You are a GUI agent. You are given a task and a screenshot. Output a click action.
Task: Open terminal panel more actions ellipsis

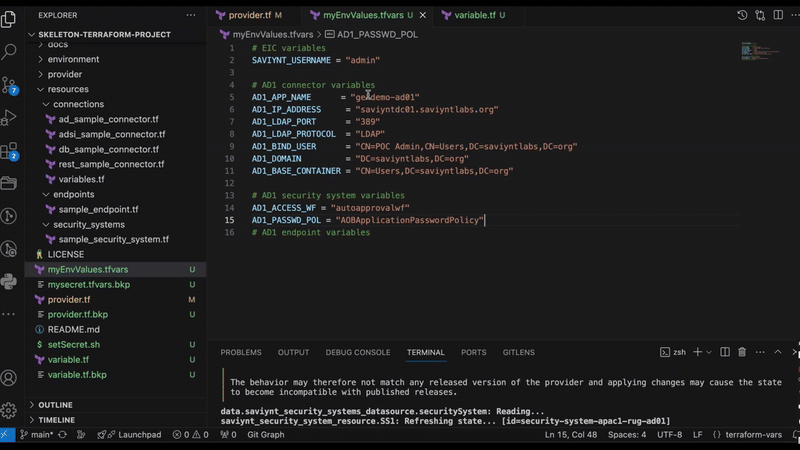pos(760,352)
